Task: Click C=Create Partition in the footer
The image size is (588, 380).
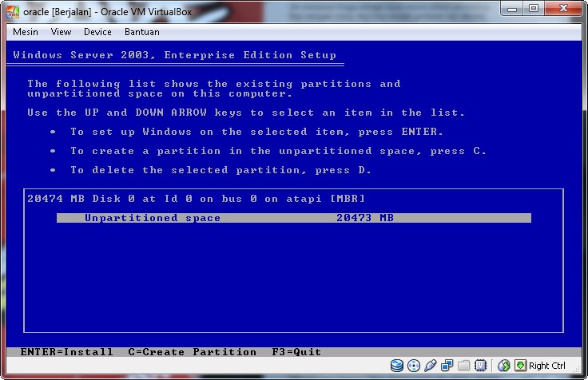Action: (x=193, y=352)
